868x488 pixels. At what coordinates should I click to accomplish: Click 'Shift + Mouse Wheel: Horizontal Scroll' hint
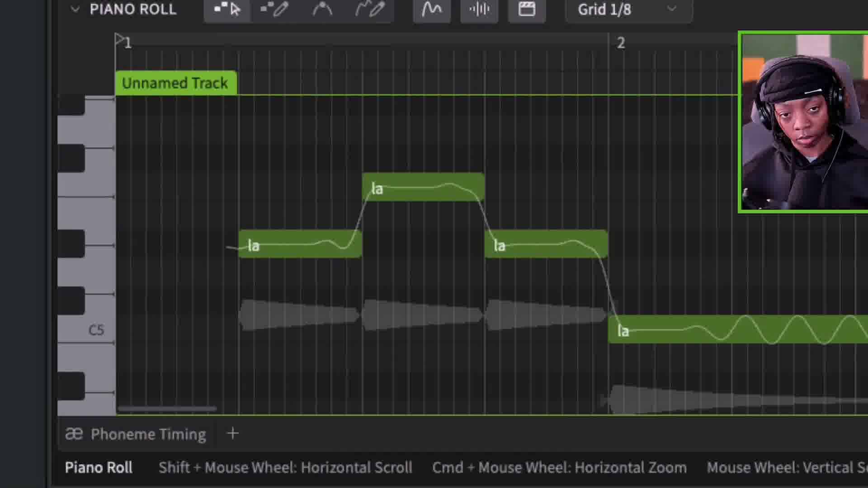point(285,468)
